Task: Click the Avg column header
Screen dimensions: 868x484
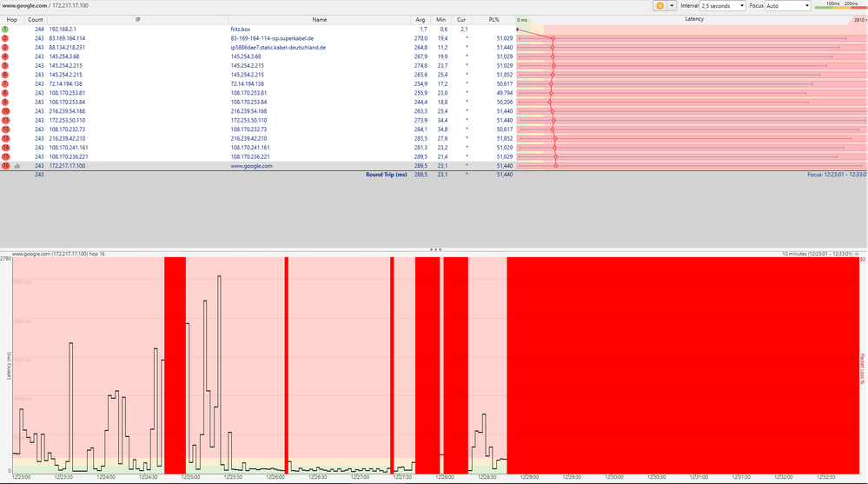Action: coord(421,19)
